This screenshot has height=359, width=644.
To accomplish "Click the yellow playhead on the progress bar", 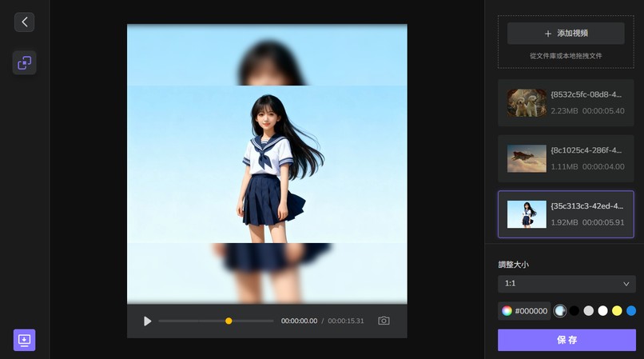I will (229, 321).
